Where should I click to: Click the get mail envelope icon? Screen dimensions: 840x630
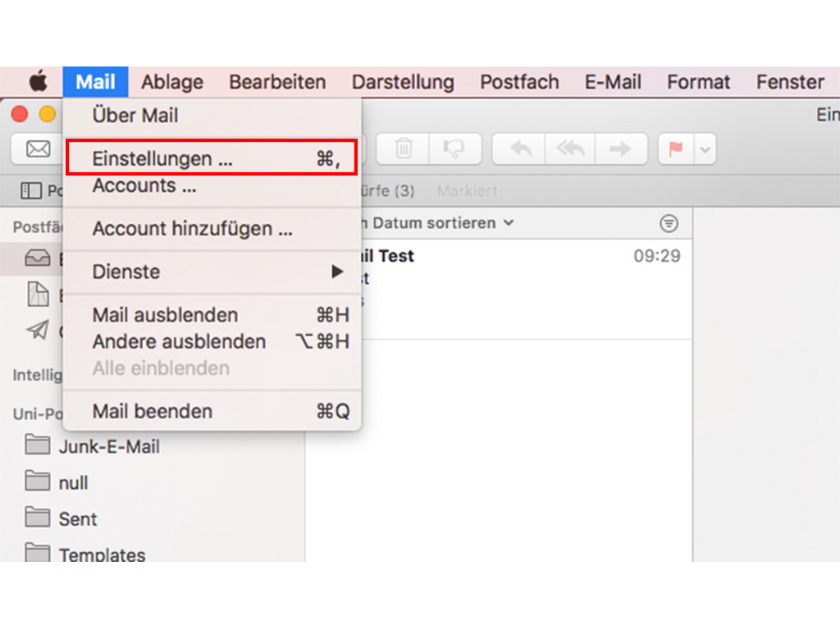click(x=38, y=148)
